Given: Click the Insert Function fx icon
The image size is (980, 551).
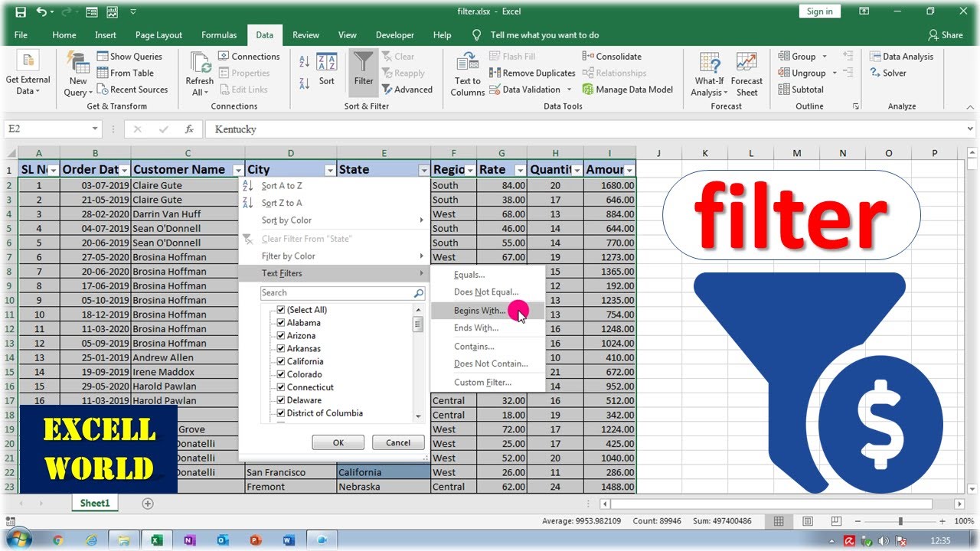Looking at the screenshot, I should coord(189,129).
